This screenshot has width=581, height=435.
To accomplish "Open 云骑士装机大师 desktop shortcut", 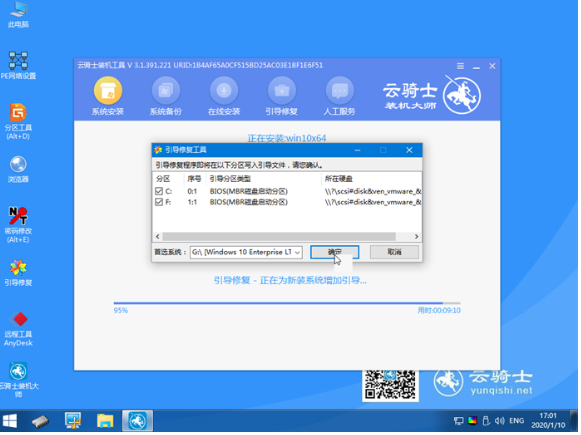I will click(x=18, y=380).
